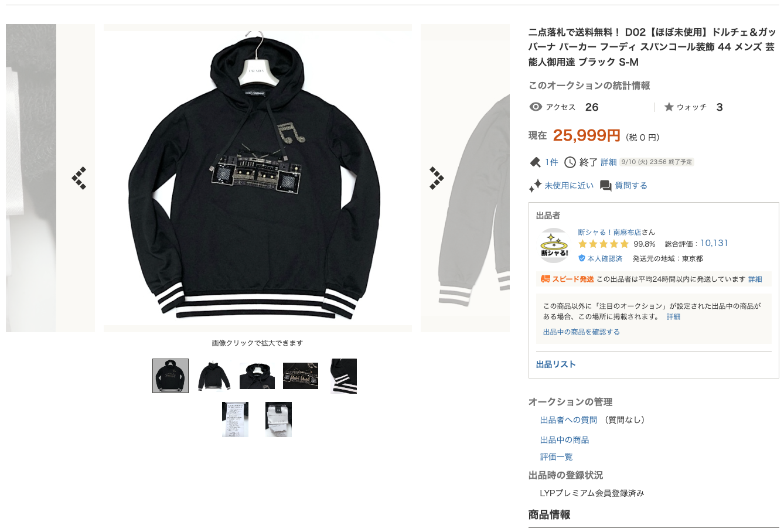Image resolution: width=784 pixels, height=532 pixels.
Task: Click the watch star icon
Action: (x=669, y=107)
